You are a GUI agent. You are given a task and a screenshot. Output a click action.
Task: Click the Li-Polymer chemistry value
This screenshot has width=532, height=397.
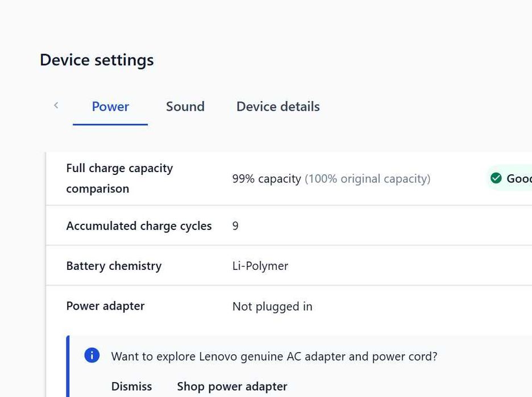tap(260, 266)
